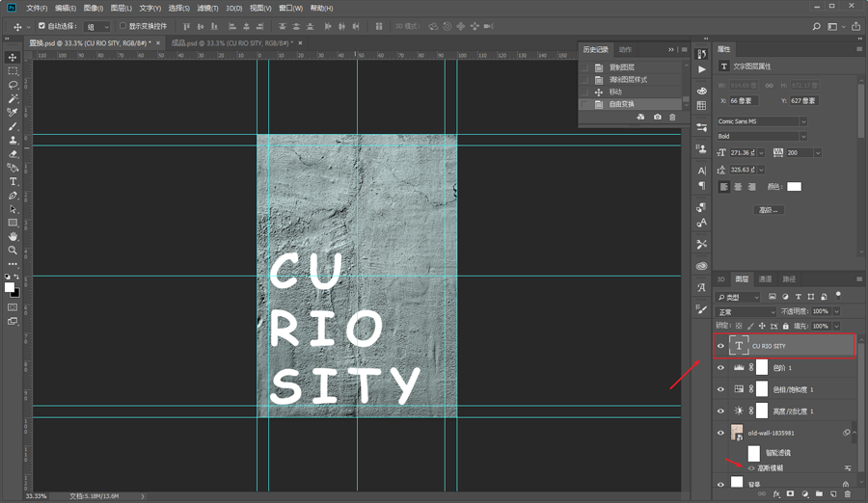The image size is (868, 503).
Task: Click the delete layer trash icon
Action: coord(846,493)
